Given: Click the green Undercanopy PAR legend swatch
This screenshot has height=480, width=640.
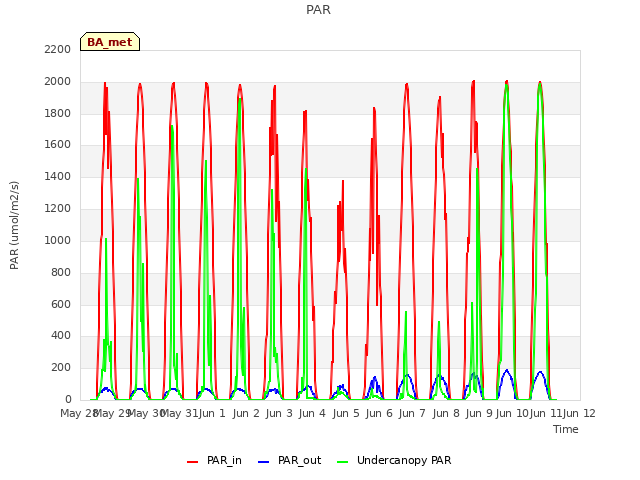Looking at the screenshot, I should click(342, 462).
